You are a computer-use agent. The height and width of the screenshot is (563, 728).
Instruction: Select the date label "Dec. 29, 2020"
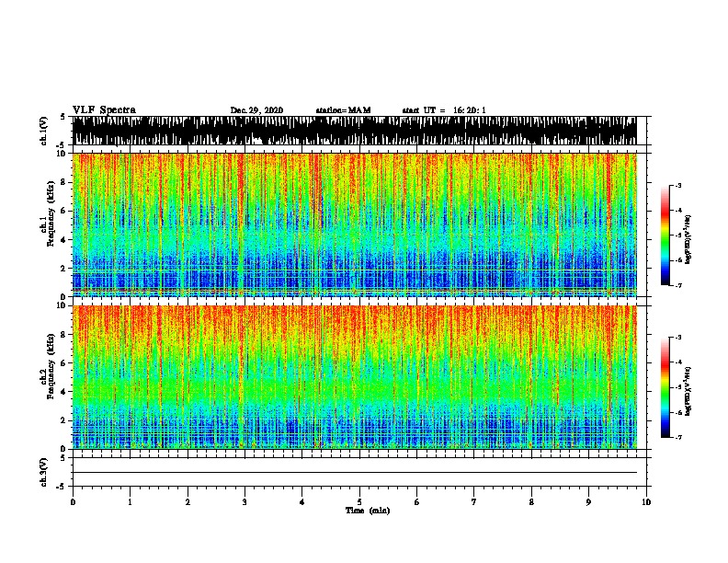(x=256, y=110)
